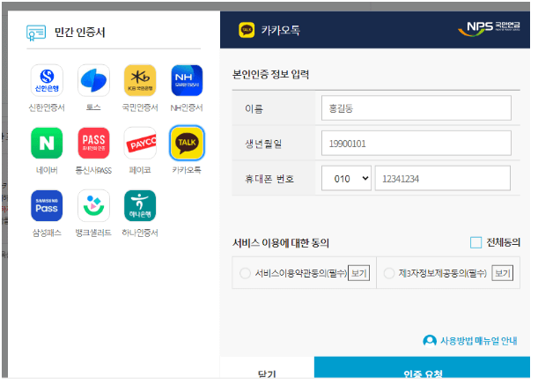Select the KakaoTalk certificate icon
This screenshot has height=392, width=538.
187,143
